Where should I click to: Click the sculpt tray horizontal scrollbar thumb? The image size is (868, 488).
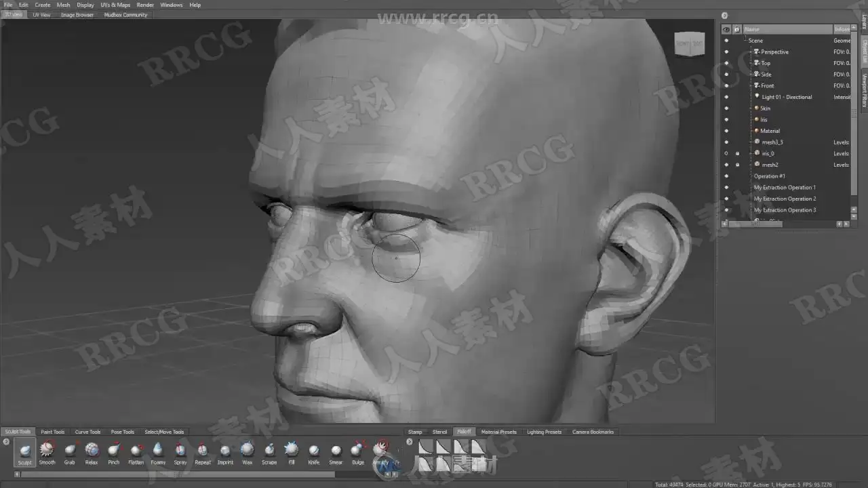click(176, 474)
